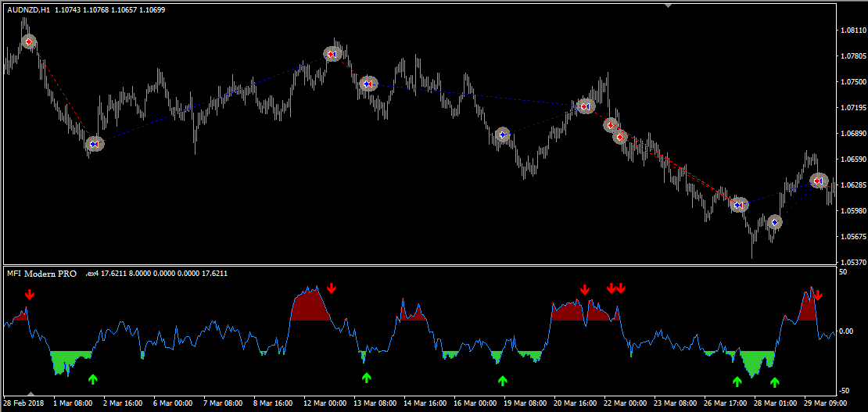Click the 28 Feb 2018 time axis label
868x412 pixels.
(23, 403)
